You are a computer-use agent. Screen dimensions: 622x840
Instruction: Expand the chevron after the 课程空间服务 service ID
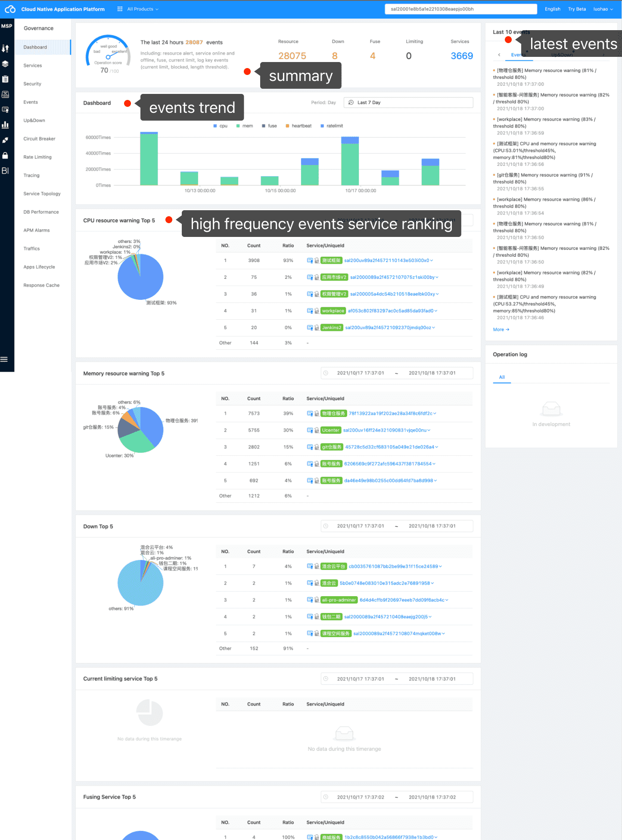[444, 634]
